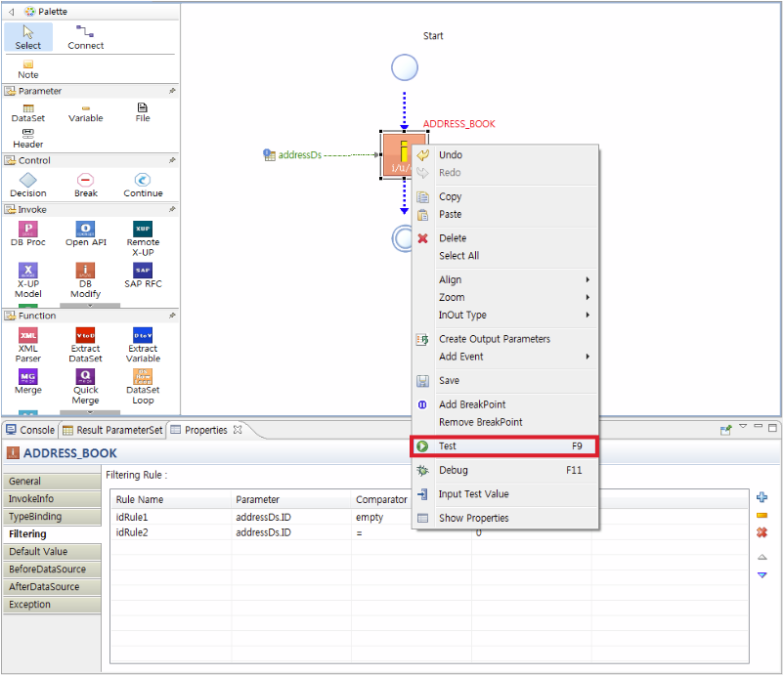Select the Header parameter item
The width and height of the screenshot is (784, 676).
click(x=28, y=139)
